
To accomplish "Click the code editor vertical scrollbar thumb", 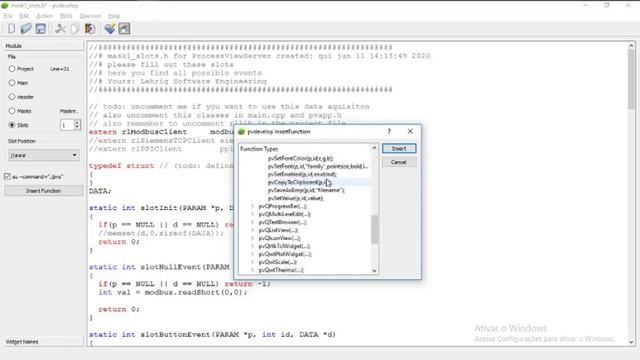I will pyautogui.click(x=631, y=79).
